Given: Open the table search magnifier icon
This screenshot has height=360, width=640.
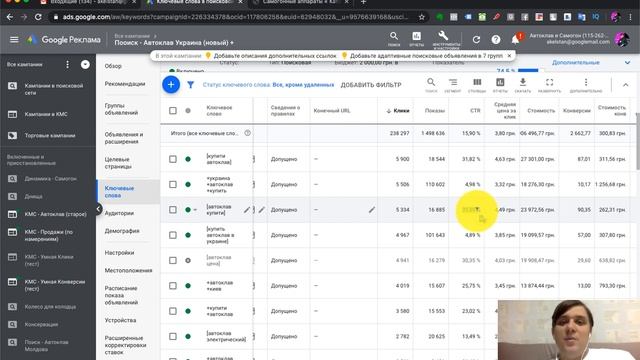Looking at the screenshot, I should click(431, 85).
